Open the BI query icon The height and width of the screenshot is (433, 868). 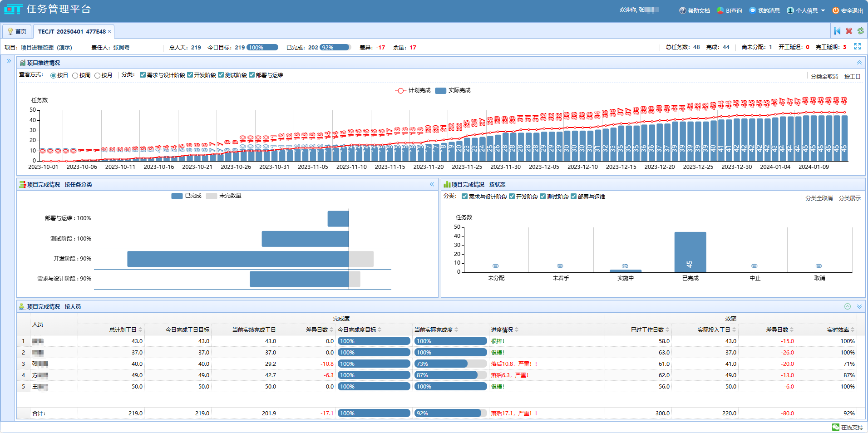coord(720,10)
